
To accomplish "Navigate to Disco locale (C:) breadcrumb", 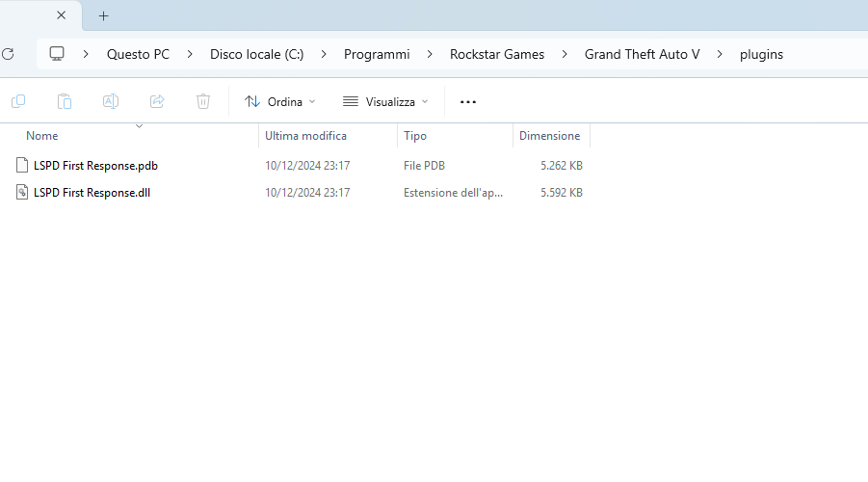I will coord(257,54).
